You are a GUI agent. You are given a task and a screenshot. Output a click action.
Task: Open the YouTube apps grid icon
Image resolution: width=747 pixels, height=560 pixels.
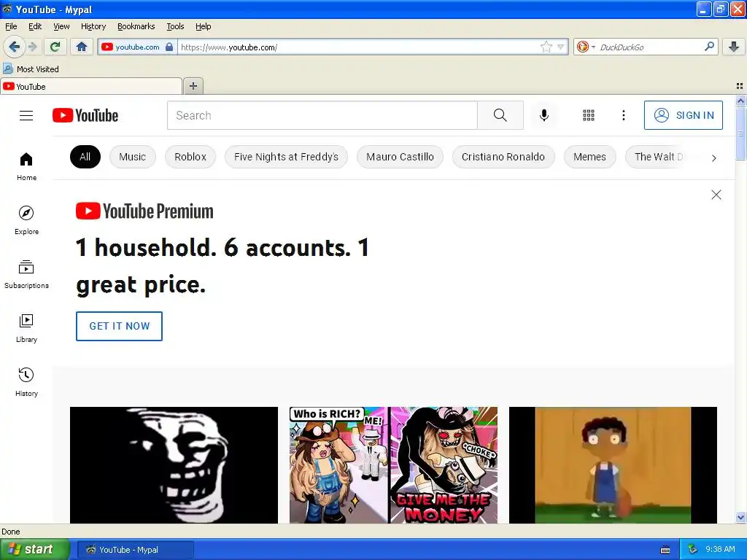click(589, 115)
